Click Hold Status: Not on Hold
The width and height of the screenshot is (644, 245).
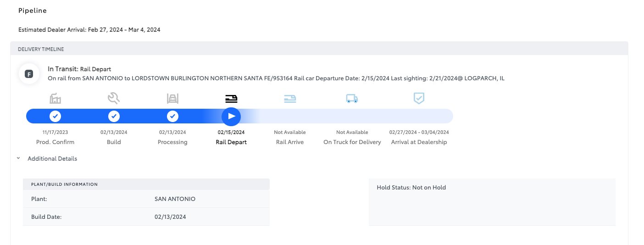(x=411, y=188)
